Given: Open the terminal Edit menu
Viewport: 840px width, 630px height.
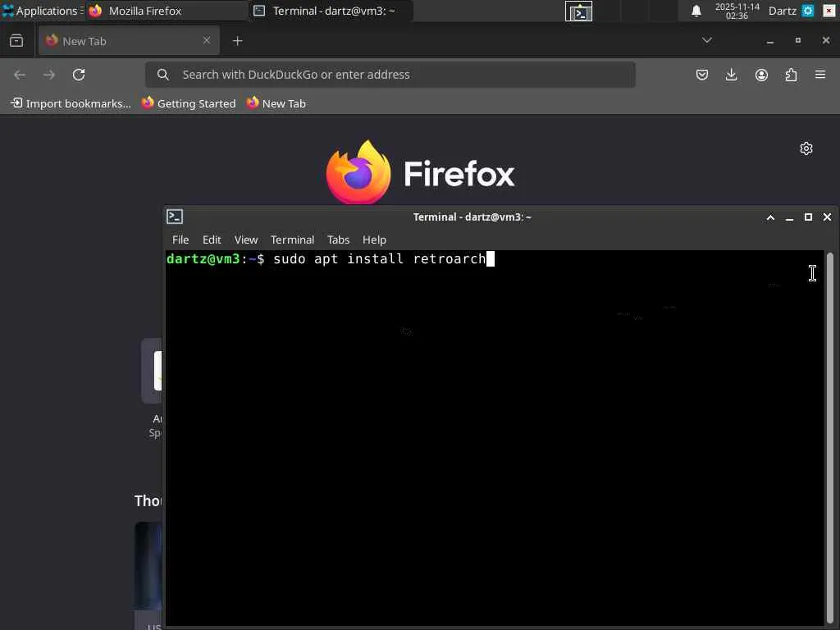Looking at the screenshot, I should tap(212, 240).
